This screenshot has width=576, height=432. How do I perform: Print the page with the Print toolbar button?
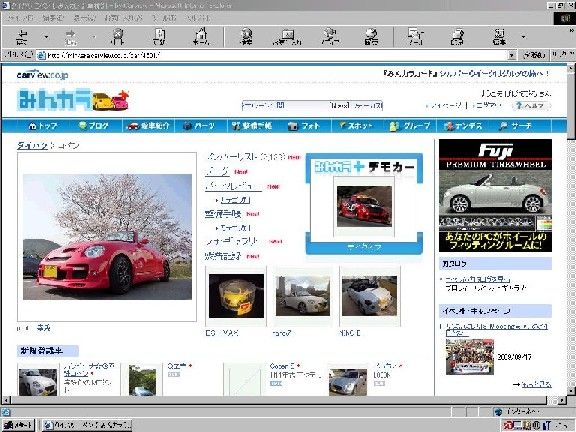tap(457, 37)
